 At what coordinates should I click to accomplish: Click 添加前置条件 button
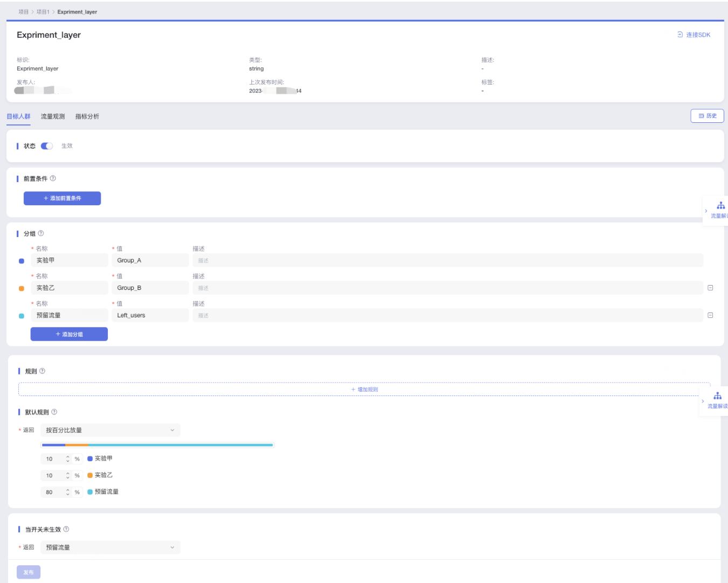click(62, 198)
